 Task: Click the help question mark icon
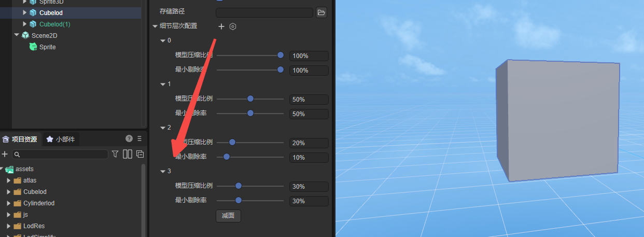click(129, 138)
